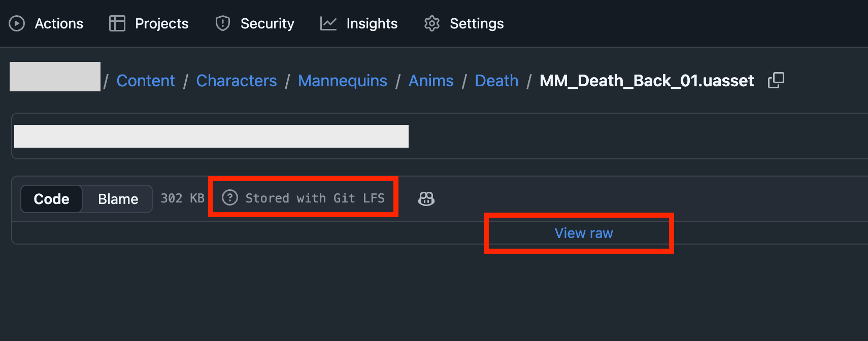The image size is (868, 341).
Task: Switch to Blame view toggle
Action: 118,199
